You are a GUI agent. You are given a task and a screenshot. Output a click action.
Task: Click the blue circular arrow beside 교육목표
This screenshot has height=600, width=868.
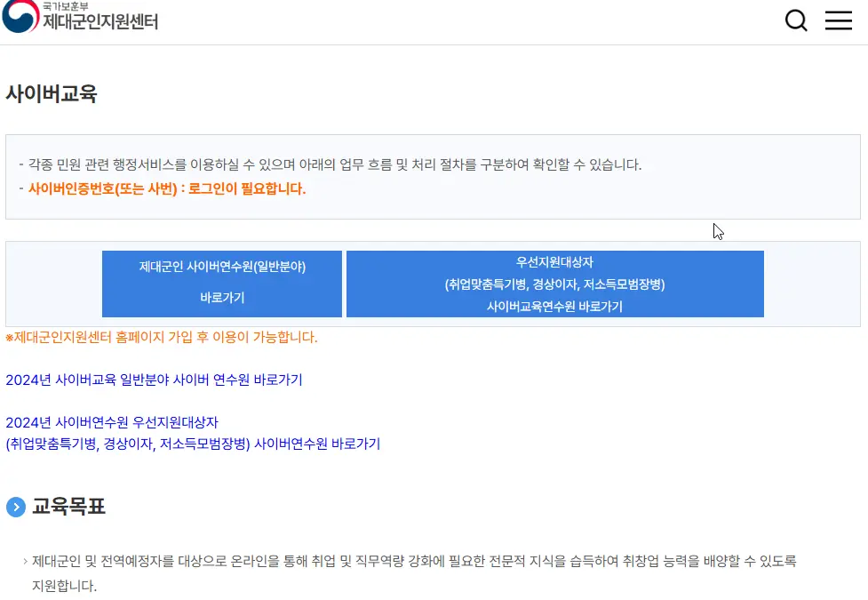coord(15,507)
